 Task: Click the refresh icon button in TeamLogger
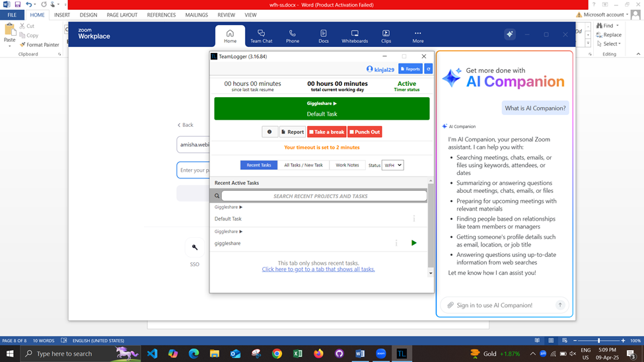tap(429, 69)
